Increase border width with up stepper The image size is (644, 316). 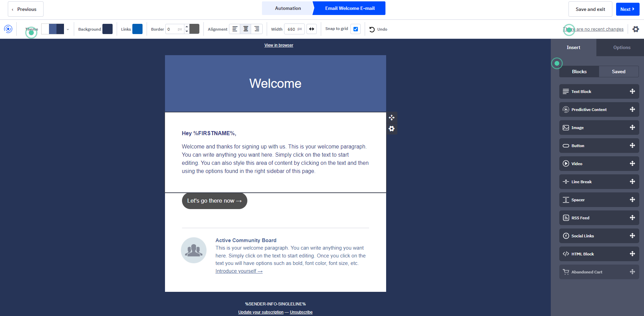pos(186,27)
